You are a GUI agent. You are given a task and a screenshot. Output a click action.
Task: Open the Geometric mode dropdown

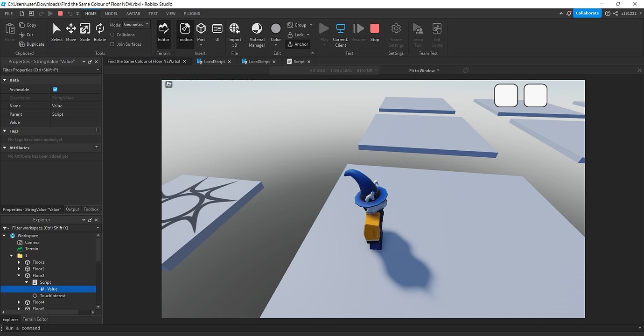[x=136, y=24]
